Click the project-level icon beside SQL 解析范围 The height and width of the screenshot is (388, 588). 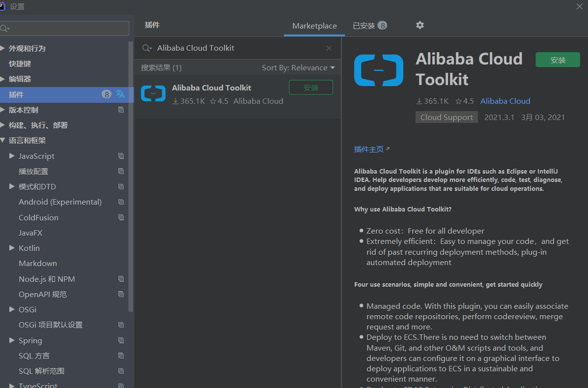pos(121,371)
